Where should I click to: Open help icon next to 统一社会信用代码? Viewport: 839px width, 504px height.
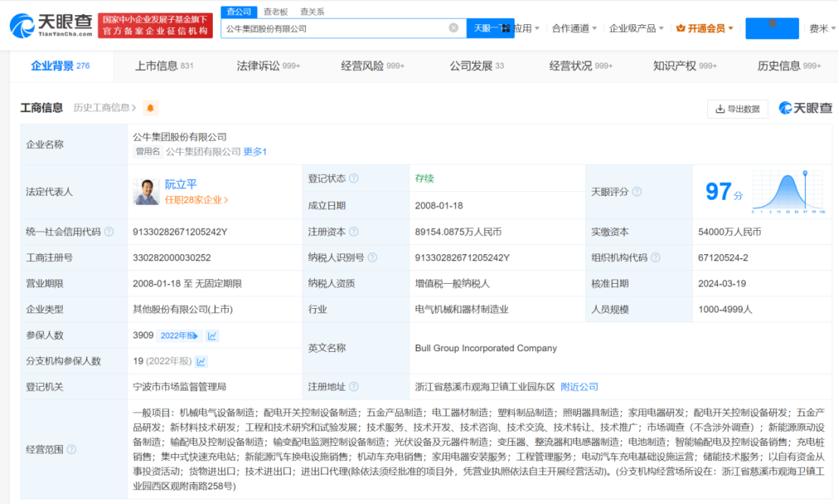pyautogui.click(x=108, y=232)
